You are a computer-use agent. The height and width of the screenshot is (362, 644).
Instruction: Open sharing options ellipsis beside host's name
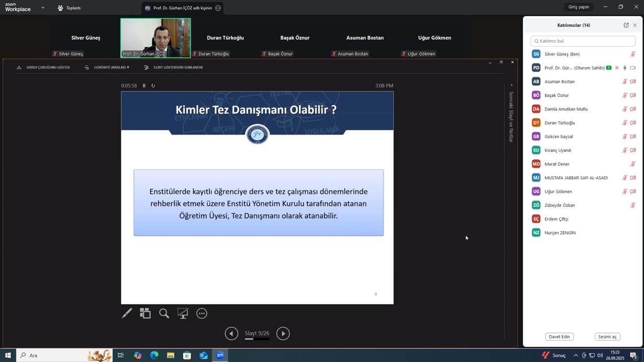coord(218,8)
